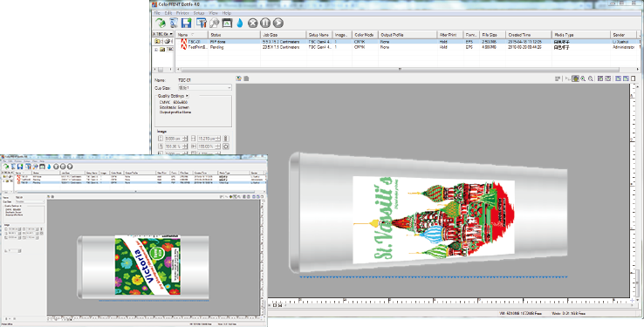644x327 pixels.
Task: Select the TestPrint pending job row
Action: 408,47
